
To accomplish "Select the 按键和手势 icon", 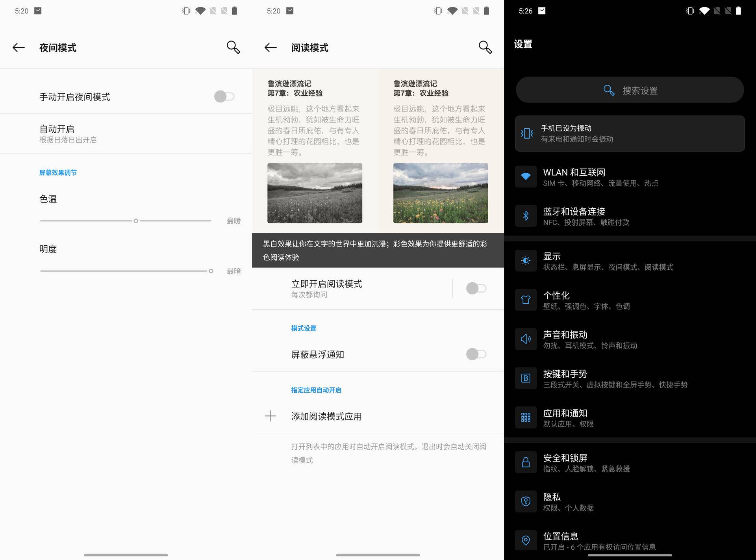I will click(526, 378).
